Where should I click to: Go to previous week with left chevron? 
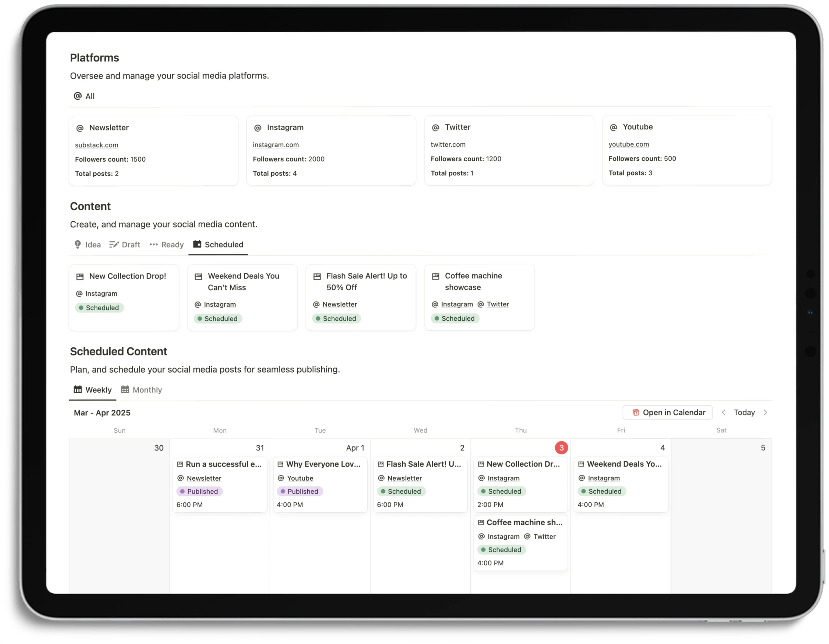pyautogui.click(x=724, y=412)
